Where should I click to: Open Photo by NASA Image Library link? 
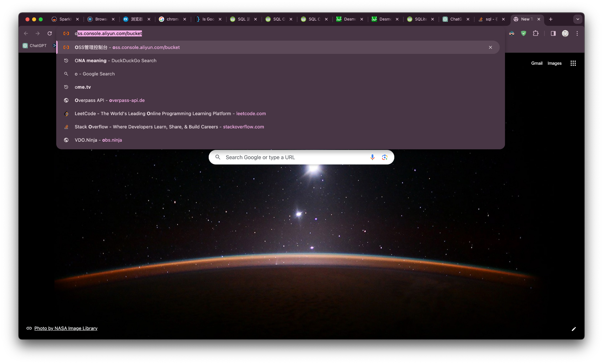65,328
